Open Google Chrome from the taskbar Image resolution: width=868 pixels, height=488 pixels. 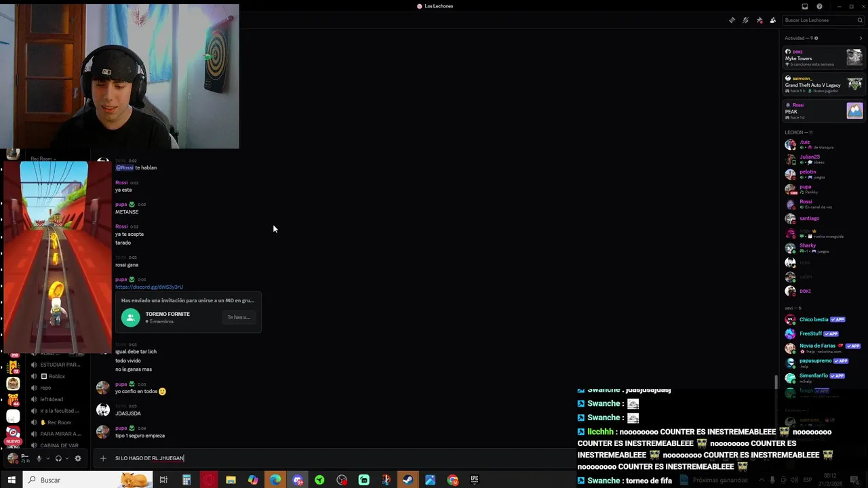[452, 480]
